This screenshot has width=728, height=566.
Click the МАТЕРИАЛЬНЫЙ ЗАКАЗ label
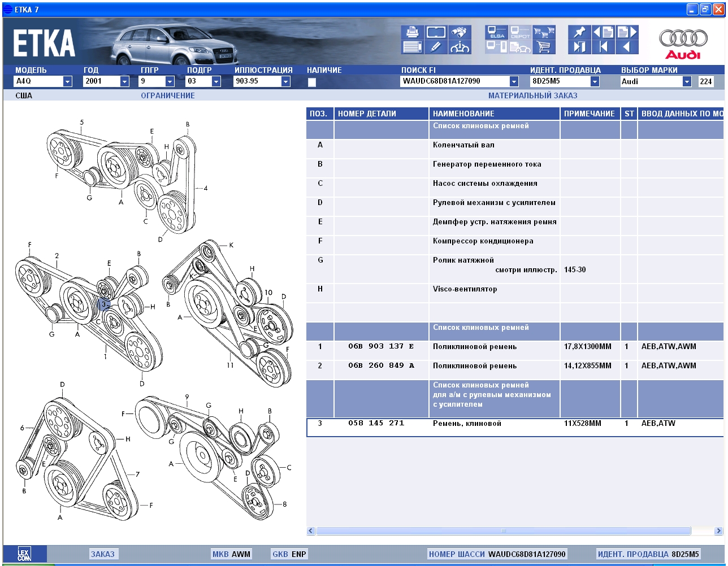tap(533, 95)
